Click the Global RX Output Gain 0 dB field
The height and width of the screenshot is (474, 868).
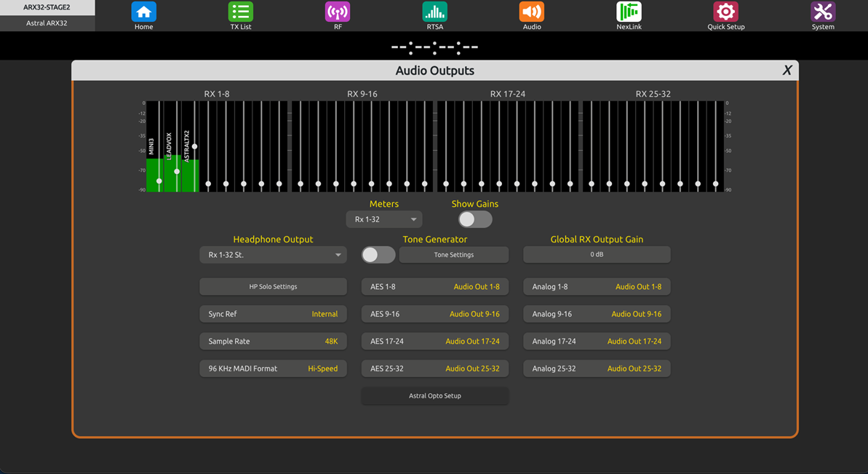(597, 255)
